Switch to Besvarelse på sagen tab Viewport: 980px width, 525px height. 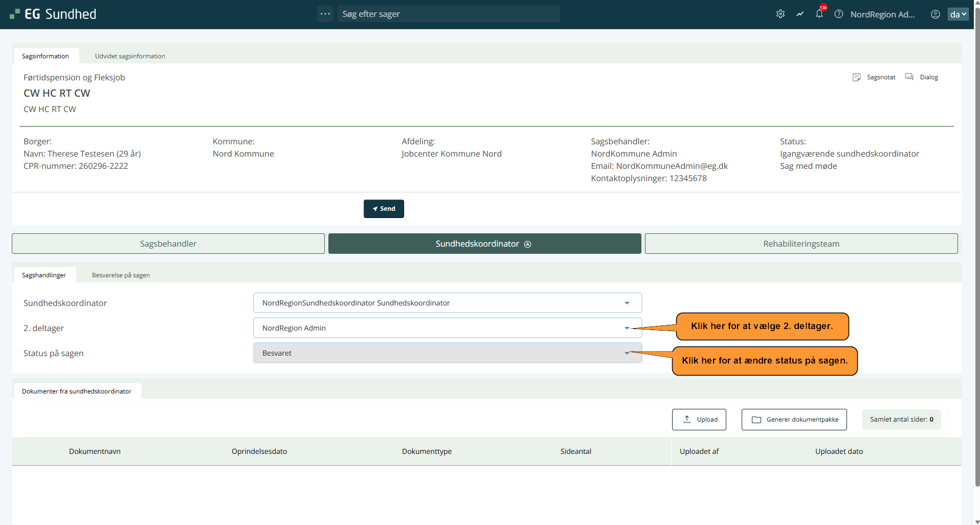(121, 275)
